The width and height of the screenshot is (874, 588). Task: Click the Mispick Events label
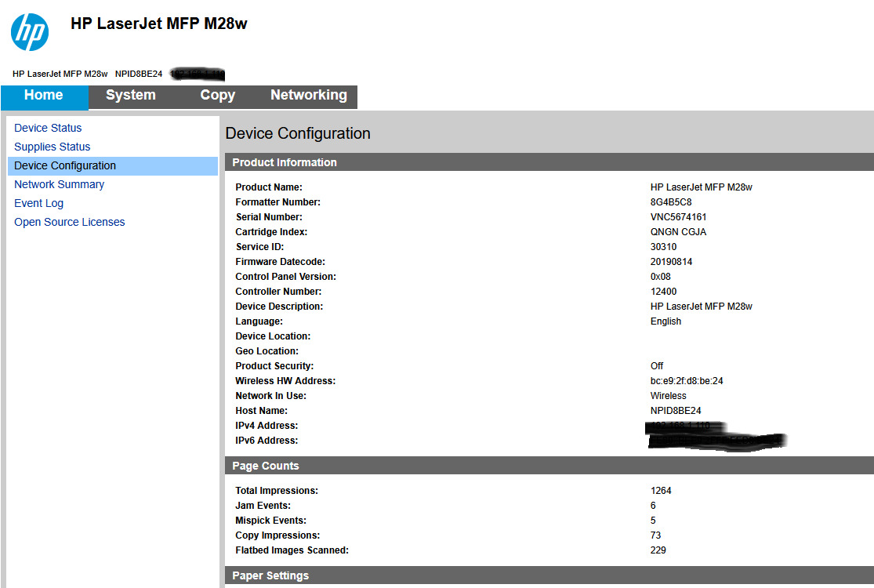click(x=270, y=521)
